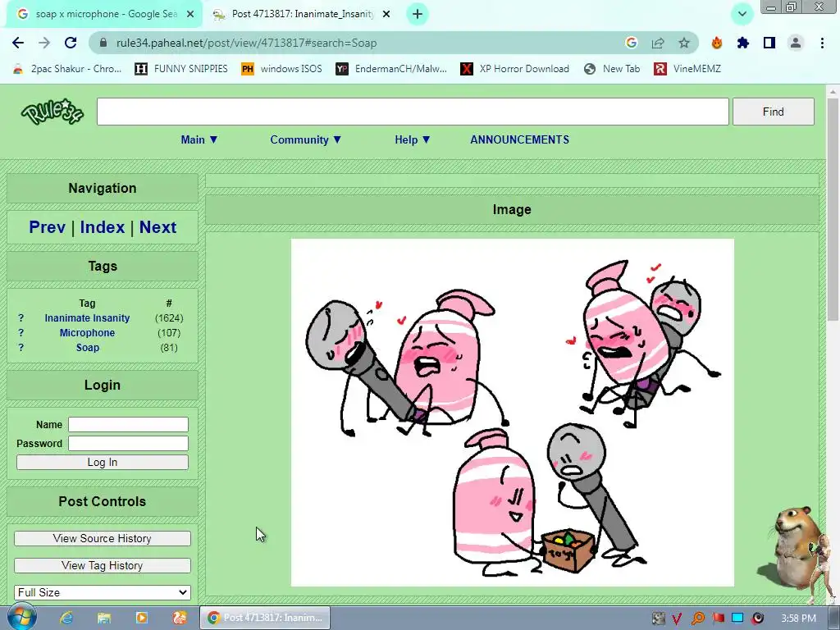Image resolution: width=840 pixels, height=630 pixels.
Task: Open the orange flame extension icon
Action: coord(717,43)
